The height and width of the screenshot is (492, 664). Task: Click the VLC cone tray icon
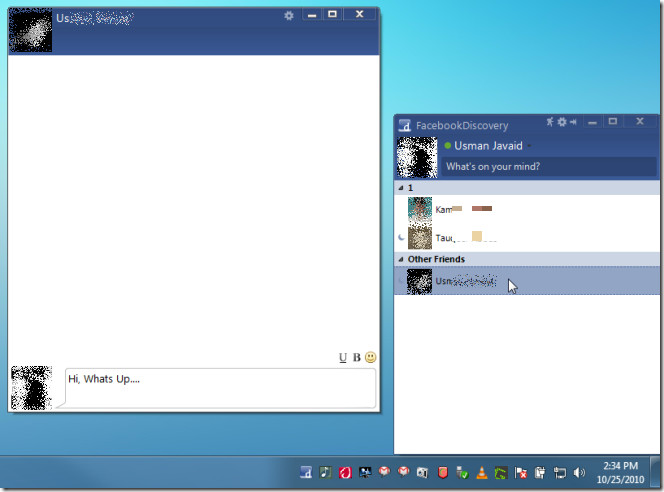(x=481, y=472)
